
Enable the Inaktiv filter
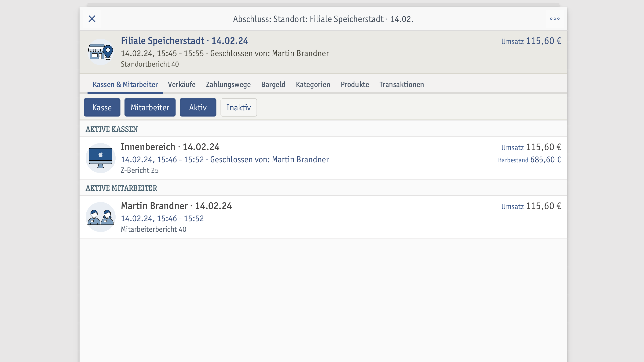click(x=239, y=107)
